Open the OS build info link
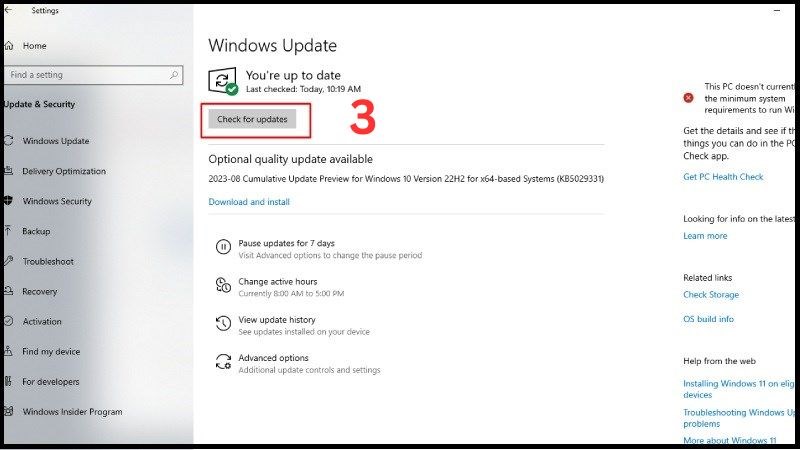Screen dimensions: 800x450 pyautogui.click(x=708, y=319)
